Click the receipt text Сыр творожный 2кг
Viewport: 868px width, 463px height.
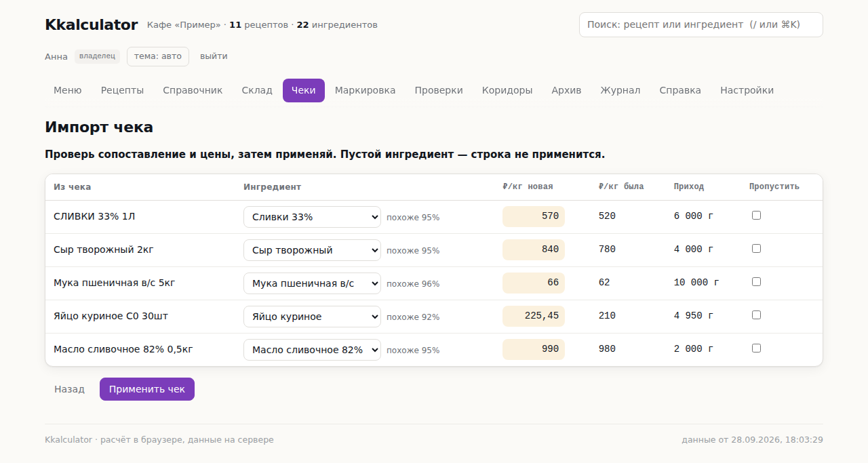click(104, 249)
